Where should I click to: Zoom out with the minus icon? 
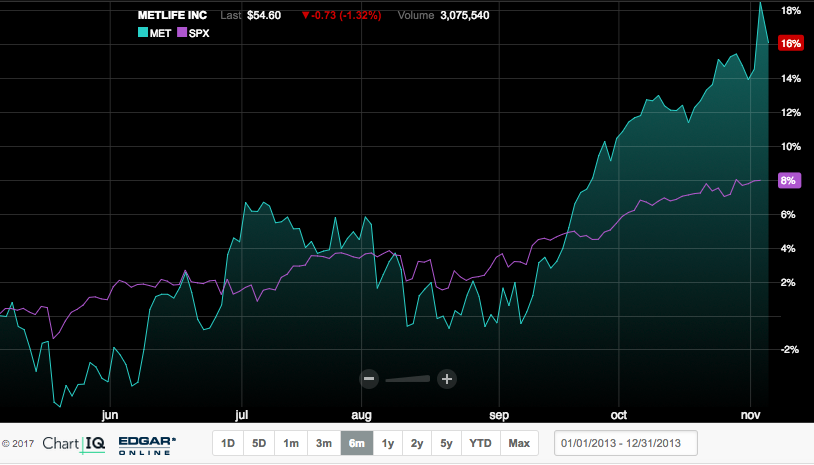[x=369, y=379]
